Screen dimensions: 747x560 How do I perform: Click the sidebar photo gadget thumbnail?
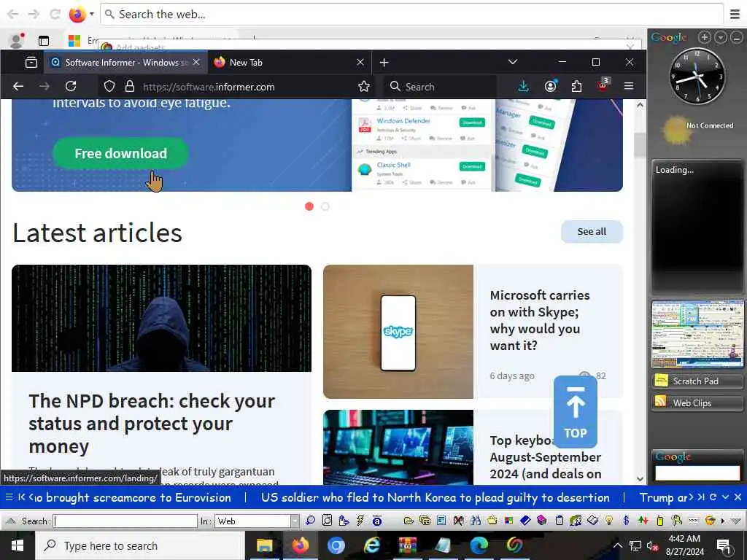[697, 334]
